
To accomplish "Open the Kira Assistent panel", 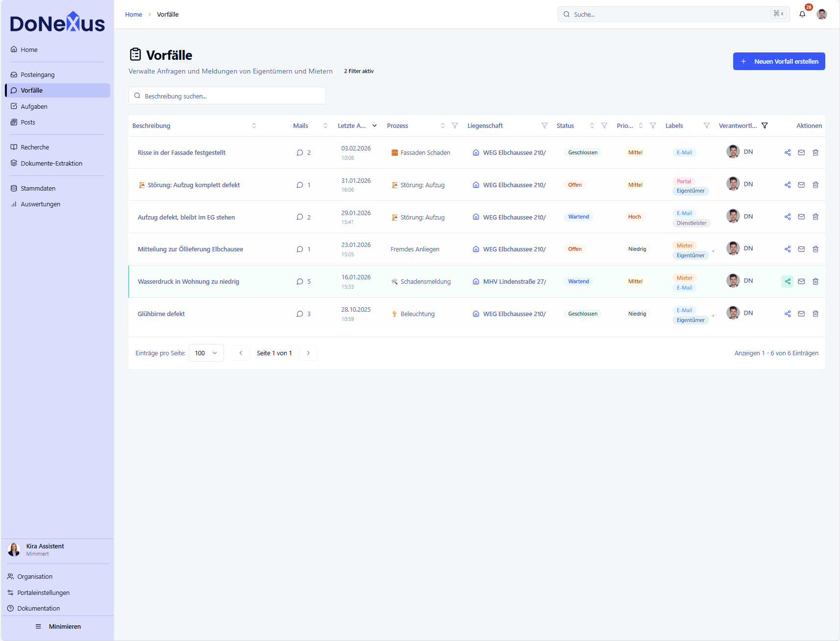I will click(57, 549).
